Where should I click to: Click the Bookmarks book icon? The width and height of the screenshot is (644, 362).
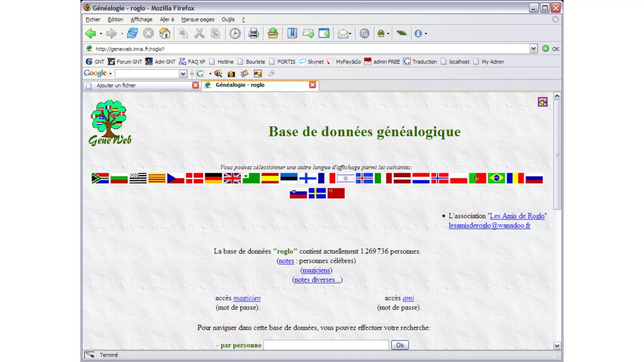[292, 33]
